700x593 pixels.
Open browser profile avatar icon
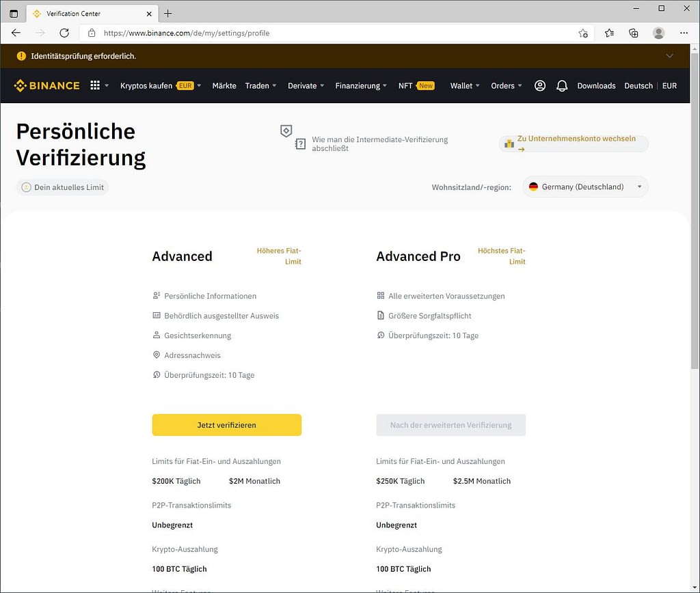tap(658, 33)
